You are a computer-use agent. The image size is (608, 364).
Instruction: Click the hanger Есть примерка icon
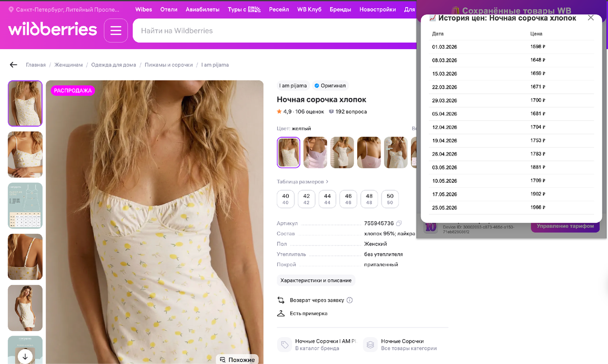click(281, 313)
